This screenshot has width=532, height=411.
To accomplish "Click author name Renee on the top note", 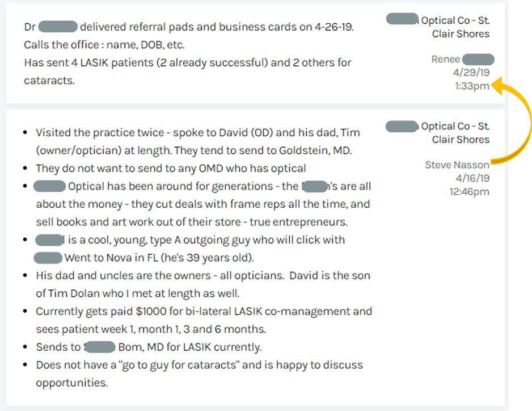I will coord(446,59).
